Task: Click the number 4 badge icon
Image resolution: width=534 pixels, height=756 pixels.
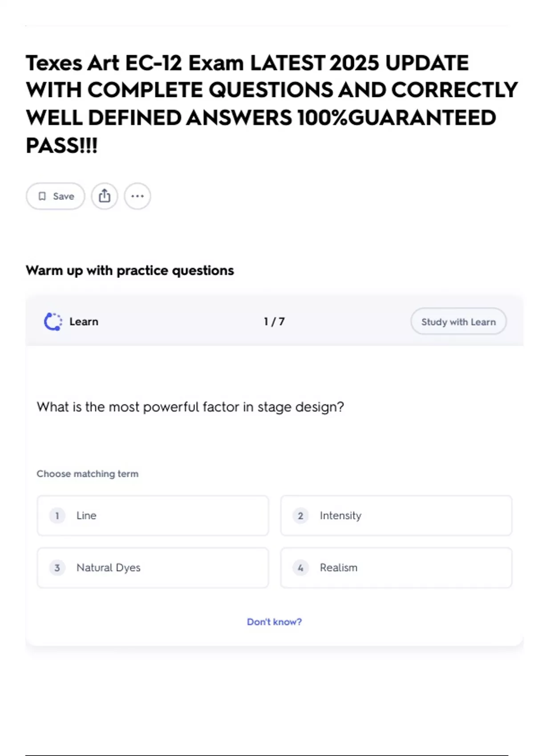Action: click(x=300, y=567)
